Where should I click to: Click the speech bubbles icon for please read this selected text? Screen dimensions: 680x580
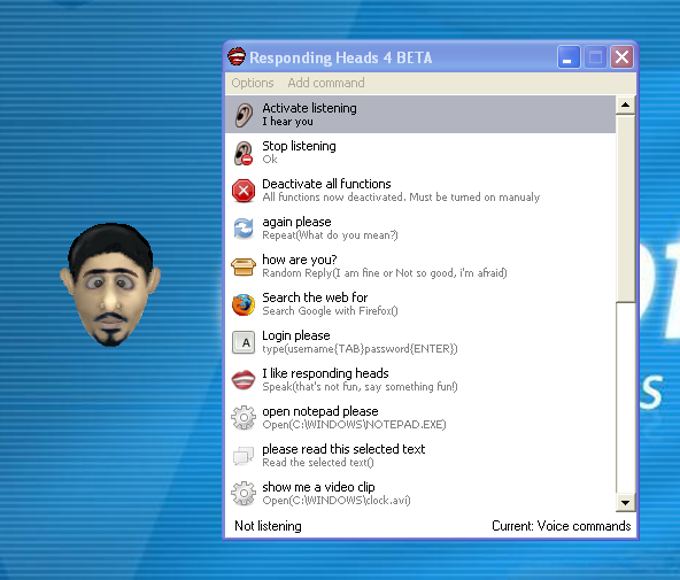[243, 455]
